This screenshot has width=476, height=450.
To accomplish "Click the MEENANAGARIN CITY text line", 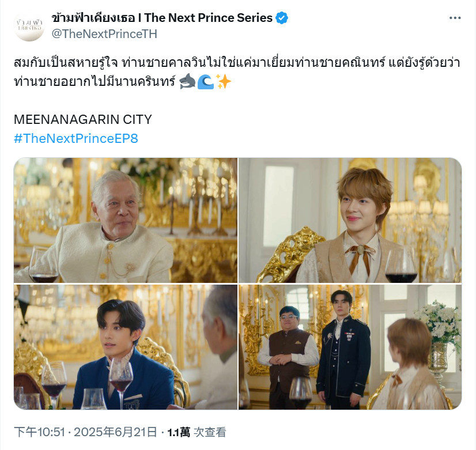I will click(83, 119).
